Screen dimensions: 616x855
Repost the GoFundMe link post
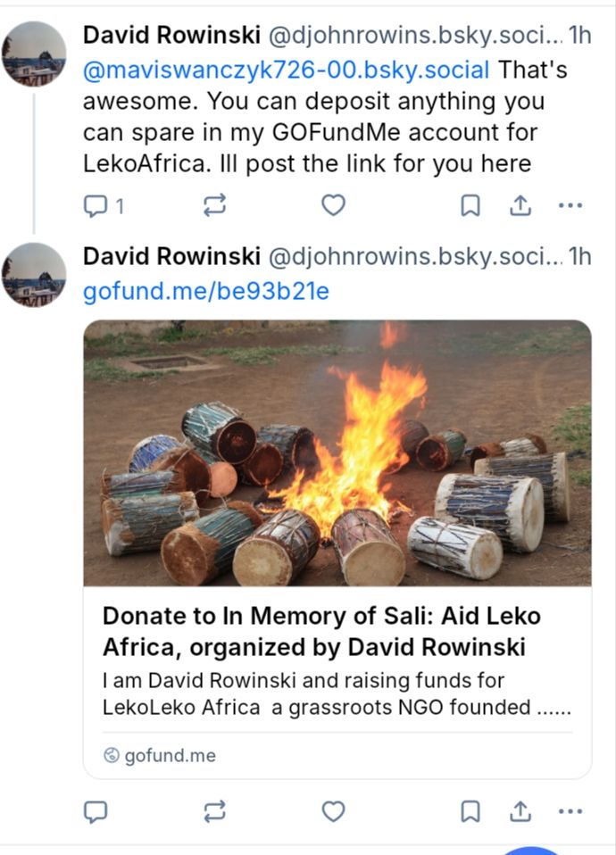coord(213,813)
